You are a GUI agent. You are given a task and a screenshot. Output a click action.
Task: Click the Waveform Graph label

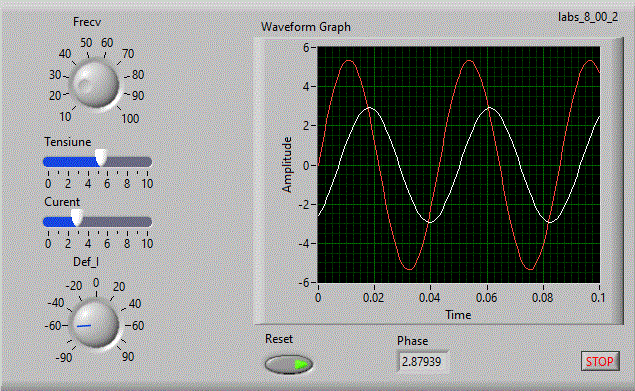[x=306, y=27]
